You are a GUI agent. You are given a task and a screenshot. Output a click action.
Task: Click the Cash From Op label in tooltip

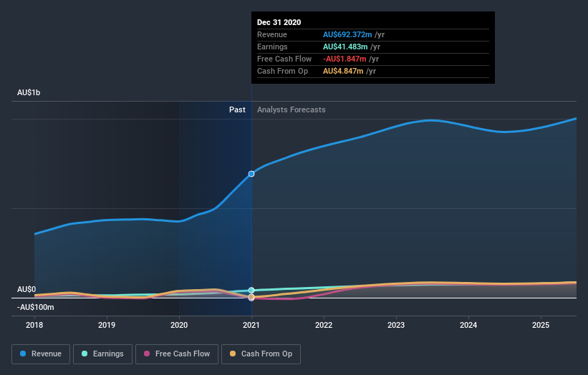(282, 71)
